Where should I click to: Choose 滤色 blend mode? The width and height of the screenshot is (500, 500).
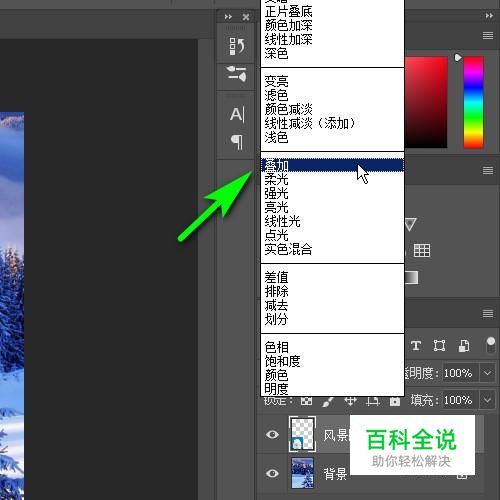click(332, 95)
